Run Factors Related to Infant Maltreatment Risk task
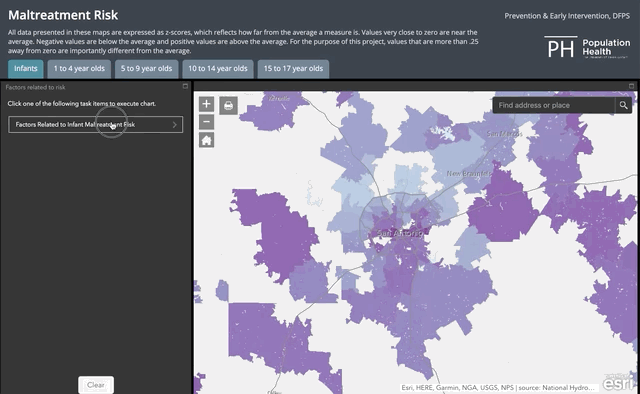Image resolution: width=640 pixels, height=394 pixels. click(96, 125)
